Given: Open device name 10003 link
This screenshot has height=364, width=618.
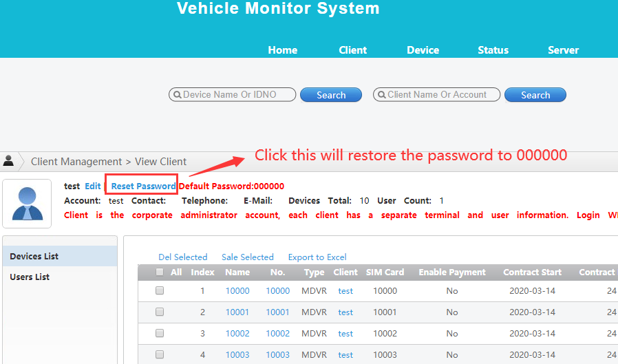Looking at the screenshot, I should point(237,354).
